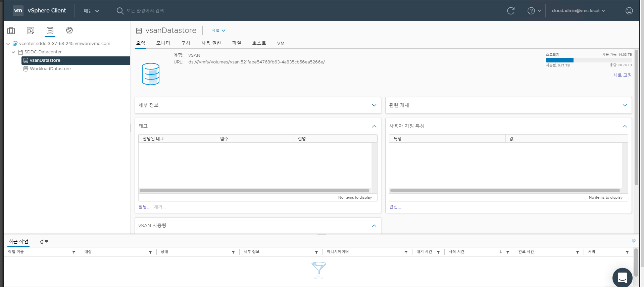The width and height of the screenshot is (644, 287).
Task: Open the chat bubble button
Action: coord(622,278)
